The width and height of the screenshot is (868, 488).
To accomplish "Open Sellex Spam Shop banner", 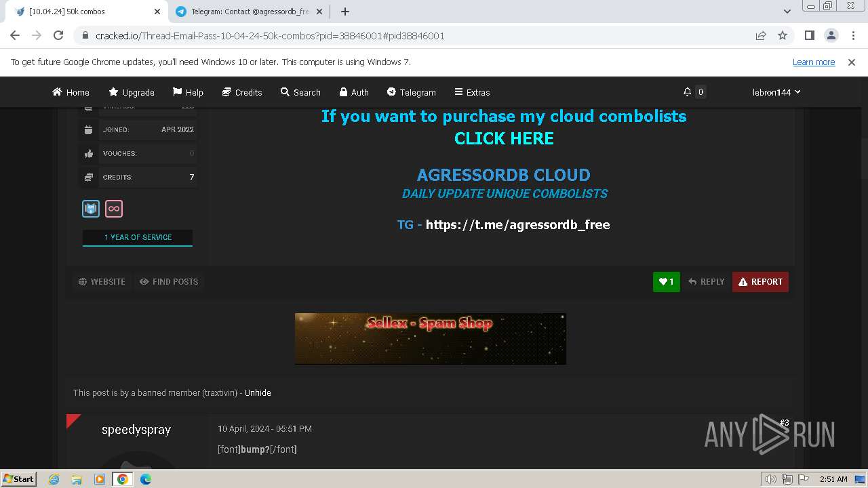I will click(x=431, y=339).
